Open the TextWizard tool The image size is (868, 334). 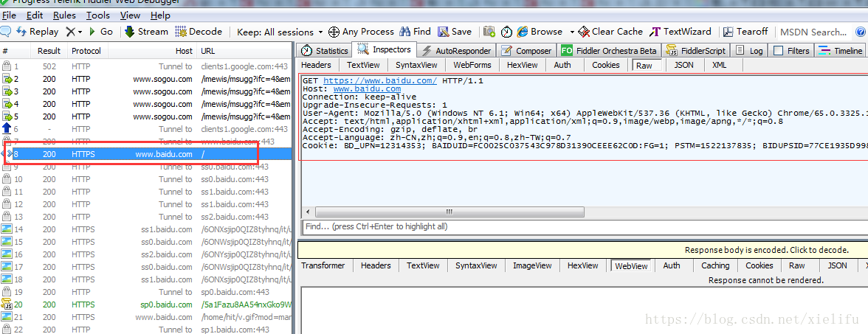click(x=681, y=32)
